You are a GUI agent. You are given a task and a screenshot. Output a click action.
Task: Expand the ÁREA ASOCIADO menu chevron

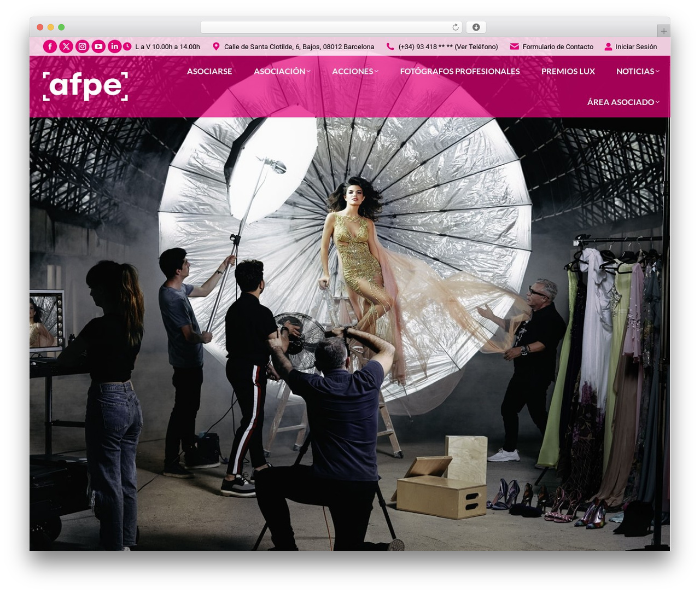tap(657, 102)
